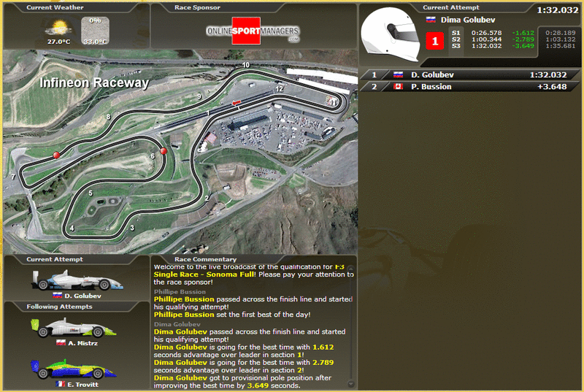Click the red sector marker near turn 7

pyautogui.click(x=56, y=155)
